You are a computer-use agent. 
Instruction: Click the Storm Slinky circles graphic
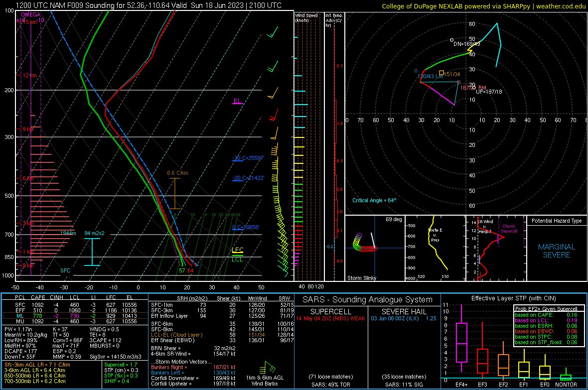364,243
